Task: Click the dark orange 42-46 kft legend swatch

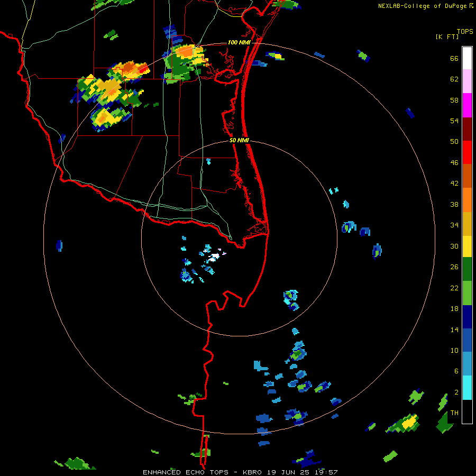Action: point(467,176)
